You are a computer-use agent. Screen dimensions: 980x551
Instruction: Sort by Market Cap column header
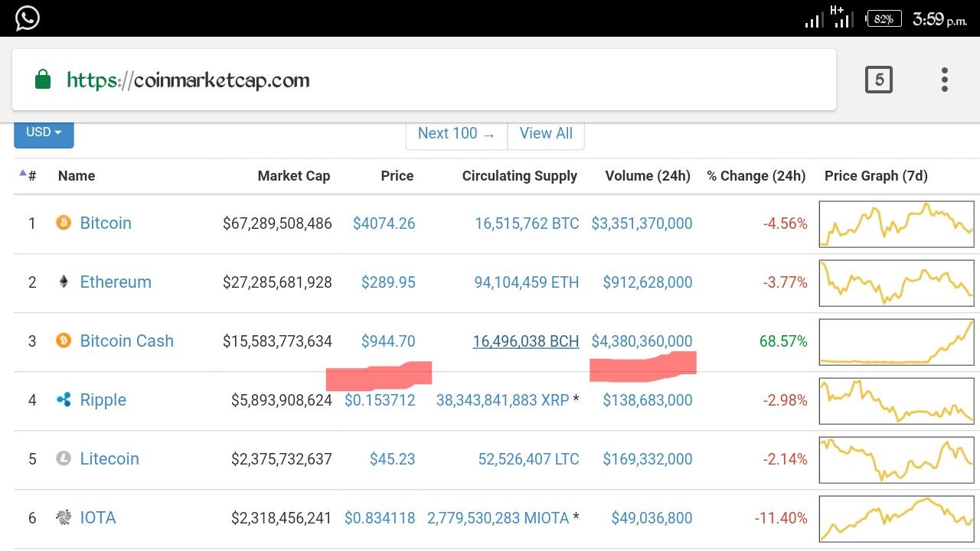(x=293, y=176)
